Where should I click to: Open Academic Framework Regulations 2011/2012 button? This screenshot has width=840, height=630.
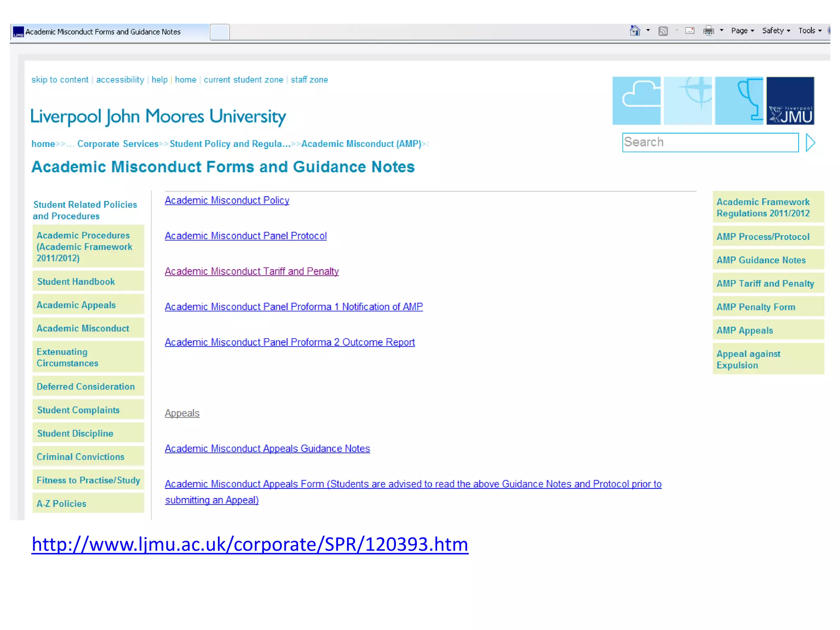pos(768,208)
